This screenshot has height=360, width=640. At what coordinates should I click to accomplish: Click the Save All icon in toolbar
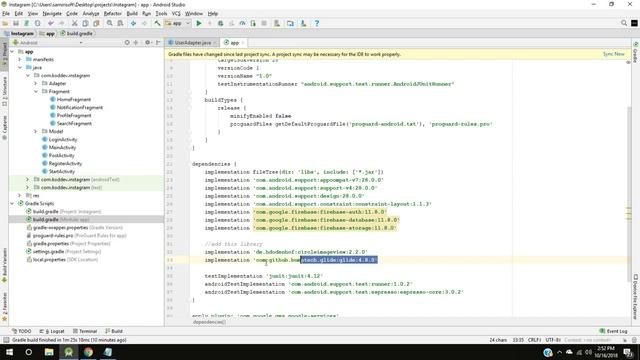16,23
